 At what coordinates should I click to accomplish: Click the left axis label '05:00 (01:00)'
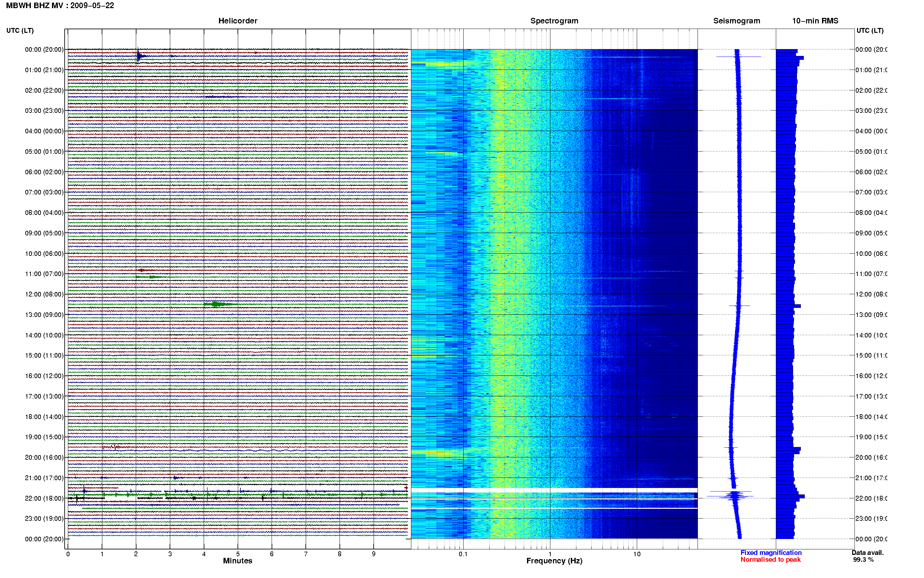tap(44, 151)
